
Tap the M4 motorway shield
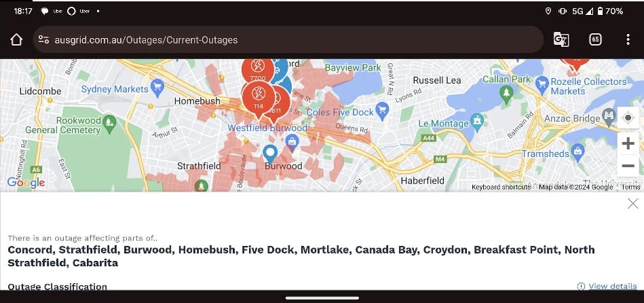pos(440,159)
